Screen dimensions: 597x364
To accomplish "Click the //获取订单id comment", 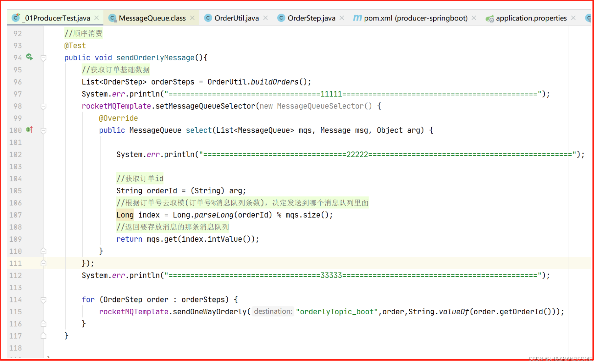I will pos(140,179).
